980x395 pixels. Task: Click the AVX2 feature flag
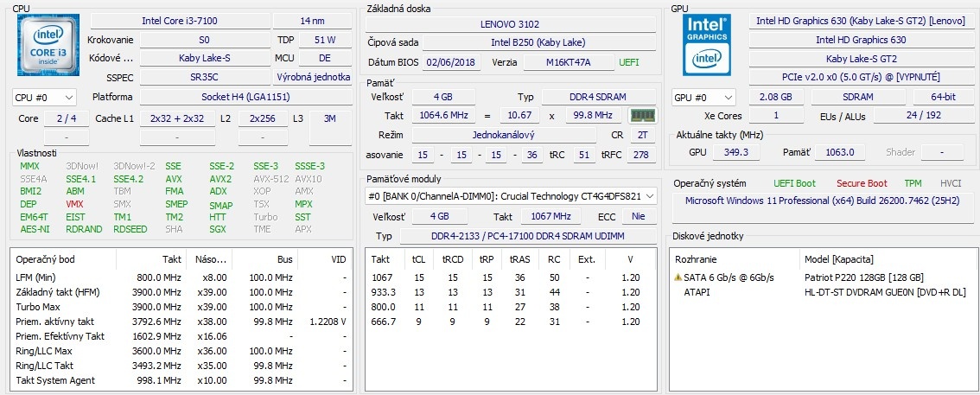220,179
